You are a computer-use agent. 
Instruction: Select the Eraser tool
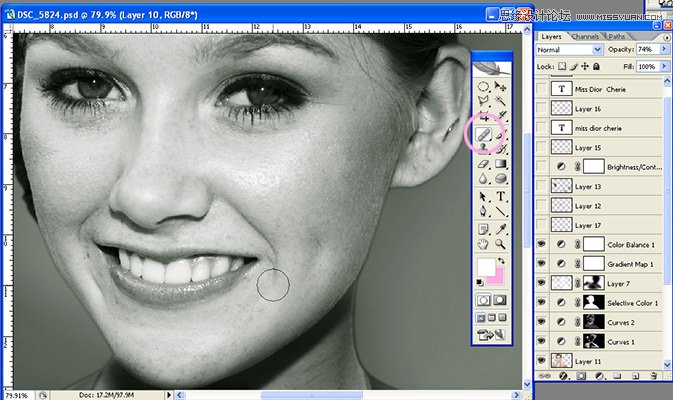484,164
